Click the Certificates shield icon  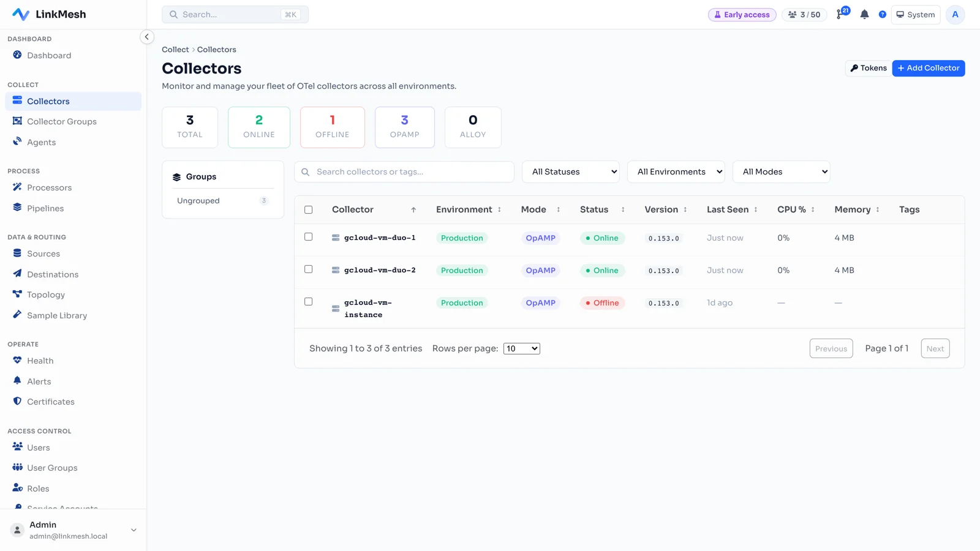point(17,402)
